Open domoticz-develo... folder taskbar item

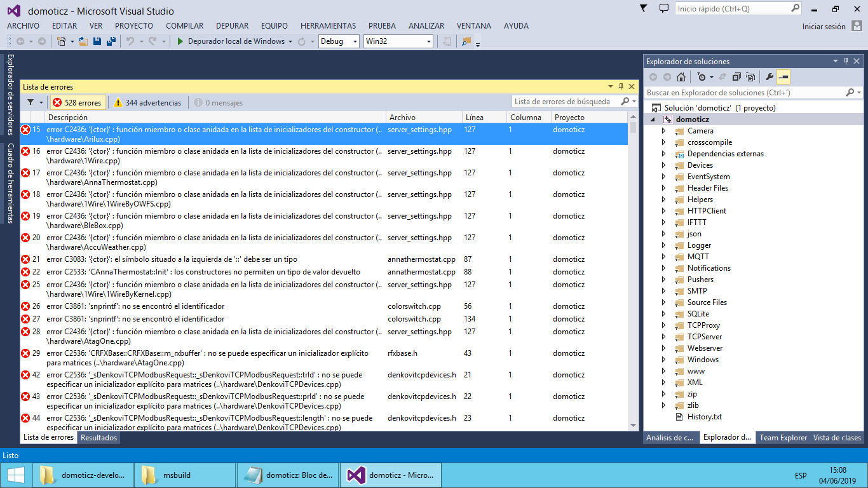[x=83, y=475]
